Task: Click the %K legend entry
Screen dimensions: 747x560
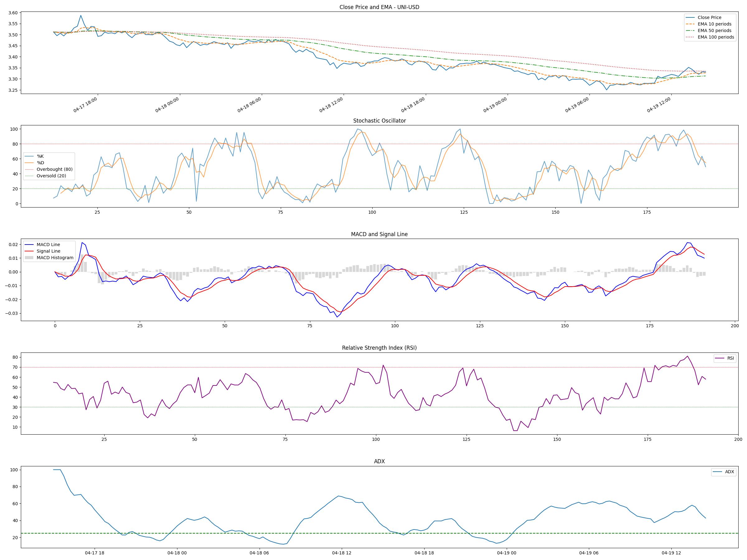Action: pos(40,156)
